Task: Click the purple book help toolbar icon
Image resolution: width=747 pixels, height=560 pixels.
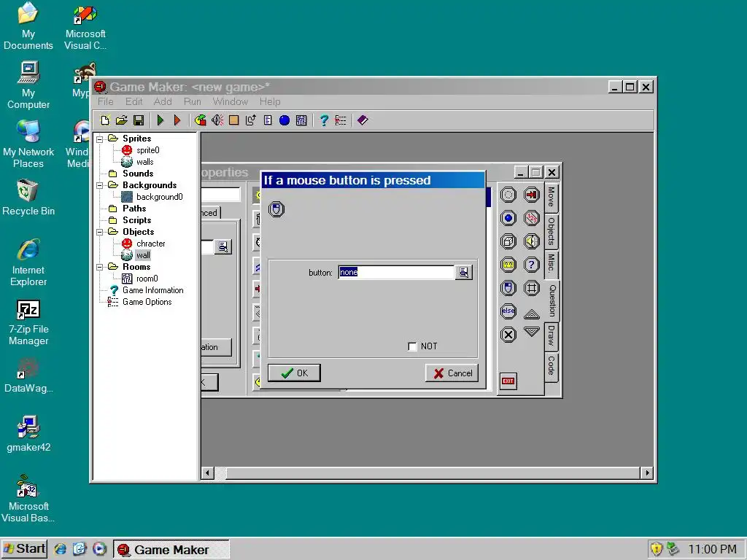Action: (363, 120)
